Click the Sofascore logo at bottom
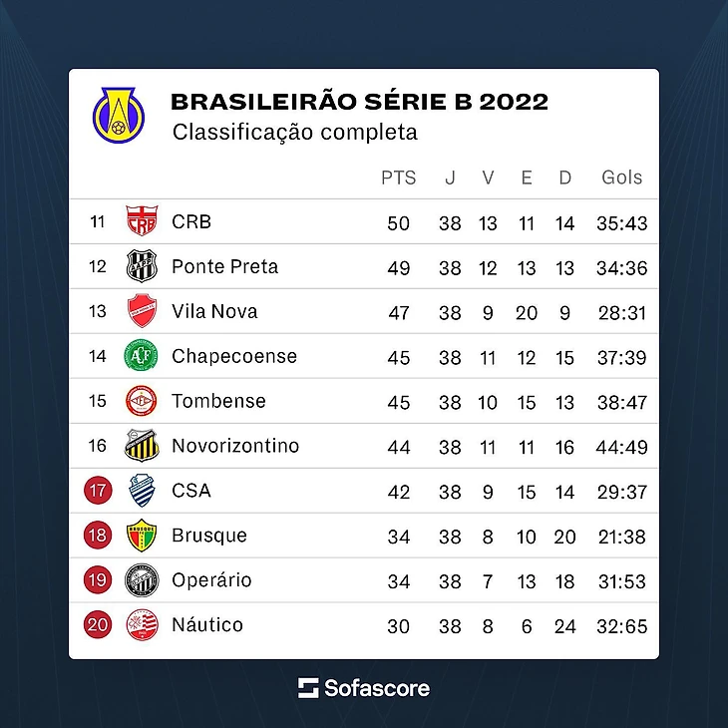Image resolution: width=728 pixels, height=728 pixels. [364, 687]
